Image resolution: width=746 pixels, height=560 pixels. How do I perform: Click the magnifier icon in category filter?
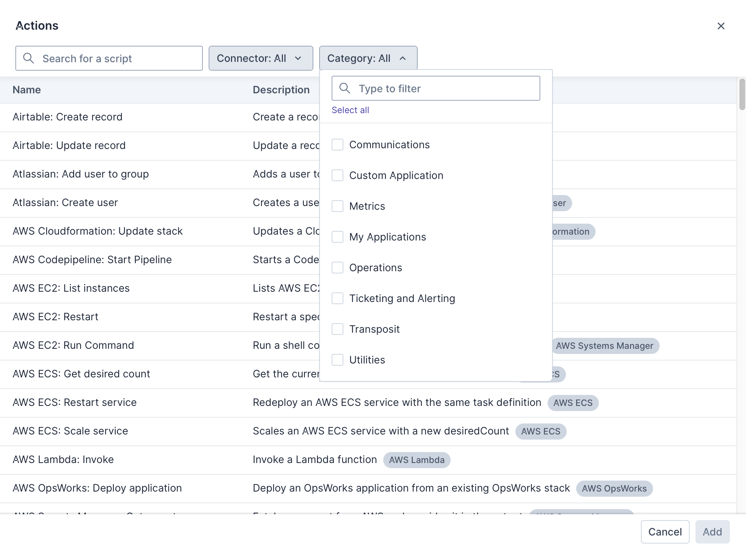344,88
